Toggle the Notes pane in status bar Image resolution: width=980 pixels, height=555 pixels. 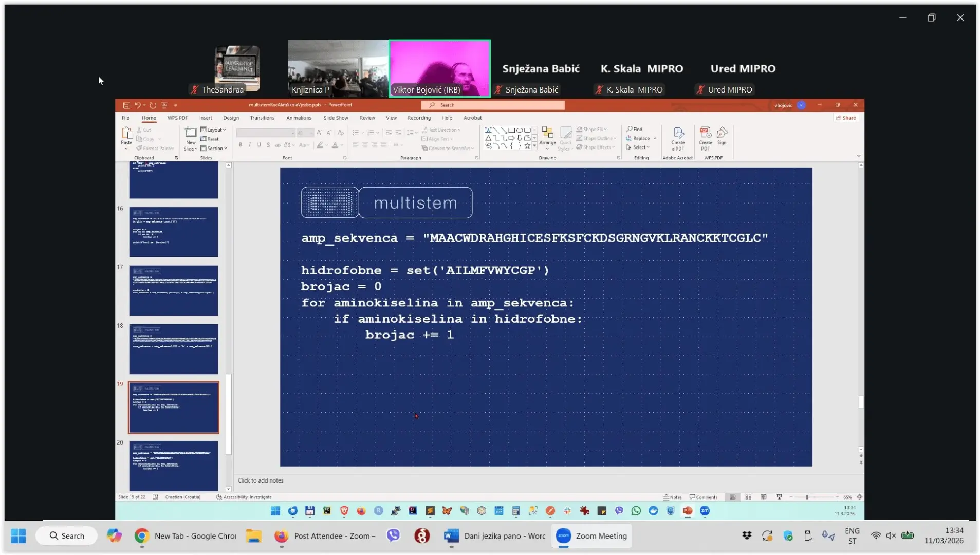[x=672, y=497]
